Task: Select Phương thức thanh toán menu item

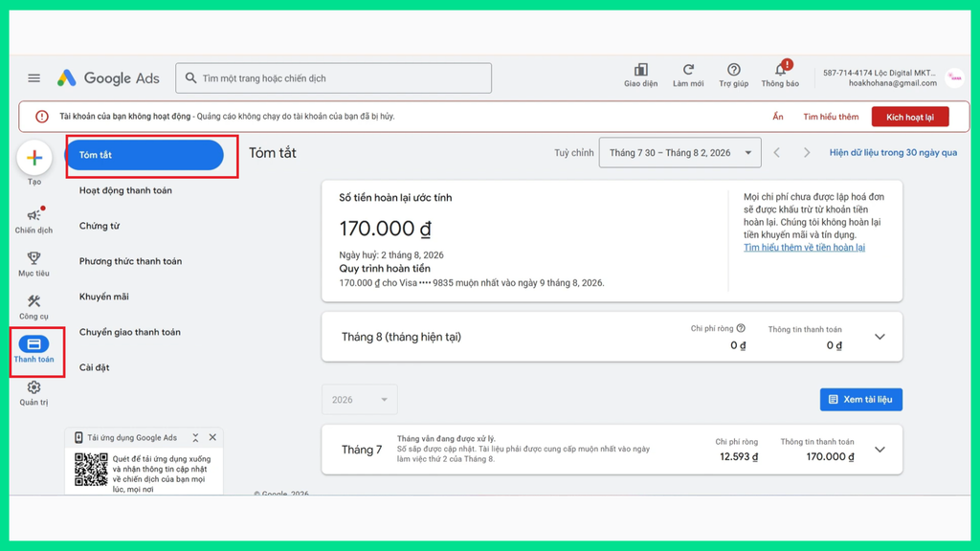Action: click(x=130, y=261)
